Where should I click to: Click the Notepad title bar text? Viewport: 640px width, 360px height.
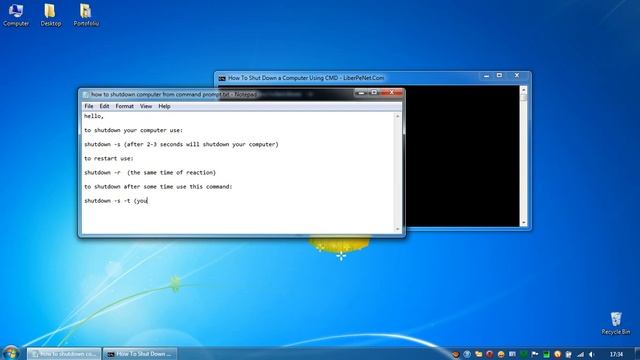coord(173,94)
